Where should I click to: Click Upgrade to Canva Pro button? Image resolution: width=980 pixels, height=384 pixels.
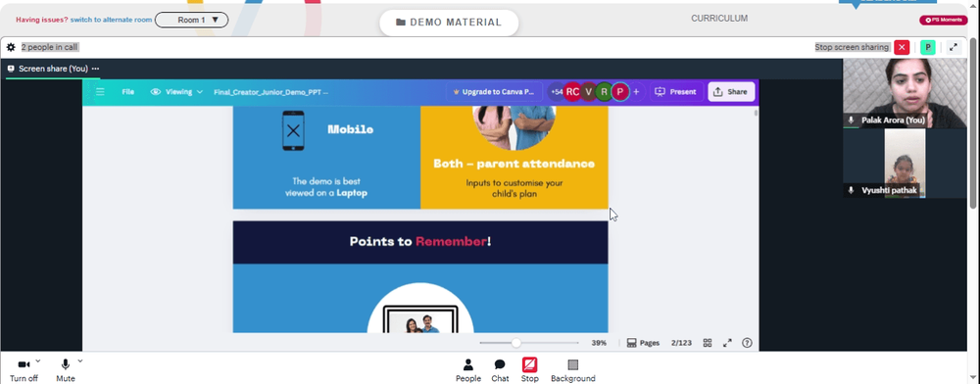coord(494,92)
